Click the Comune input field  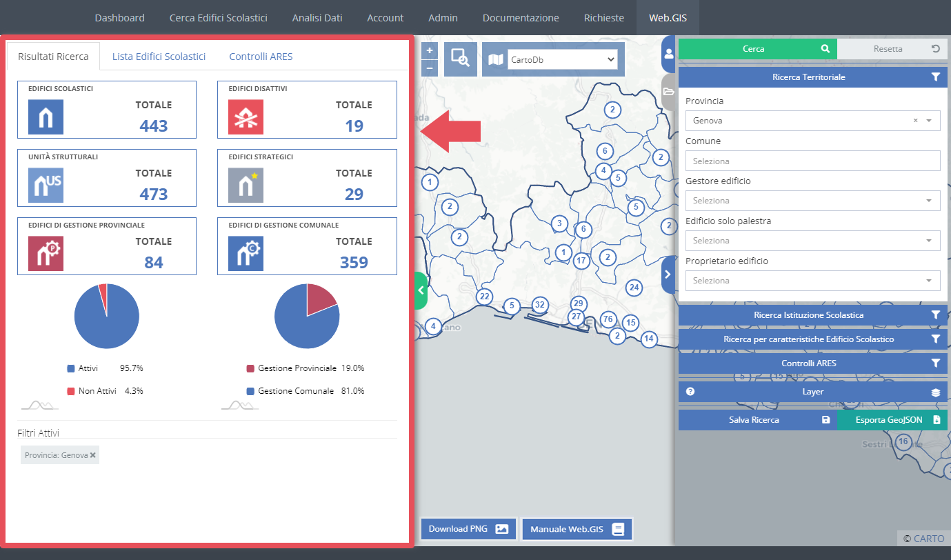(x=812, y=161)
